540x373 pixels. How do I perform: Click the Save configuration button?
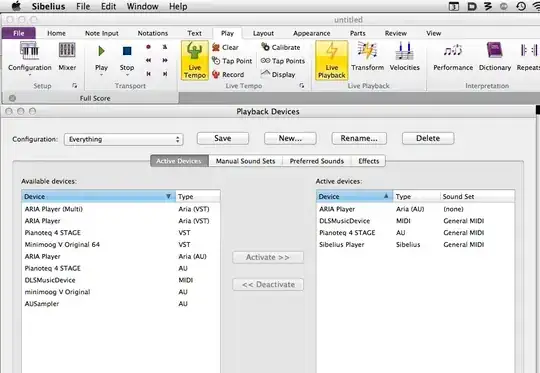(223, 138)
